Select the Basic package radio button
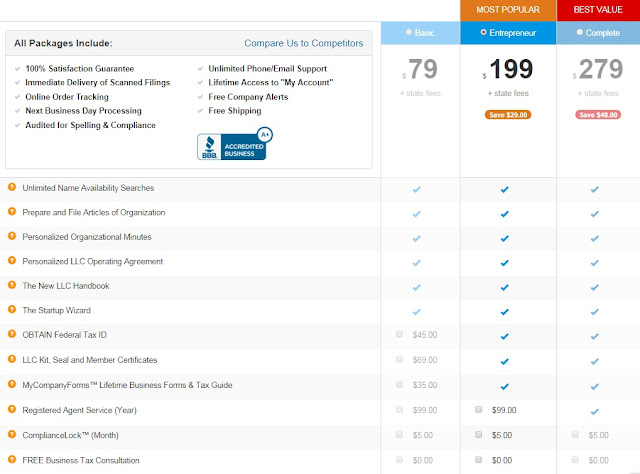Viewport: 640px width, 474px height. coord(410,32)
